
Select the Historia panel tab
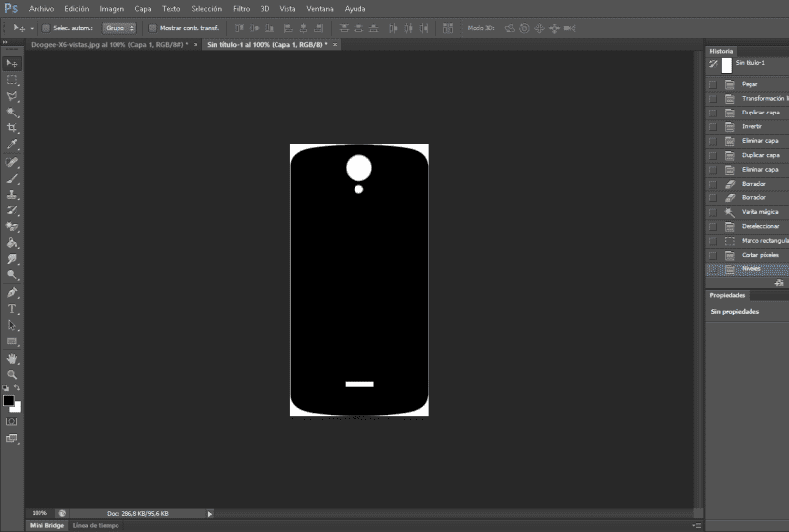(721, 51)
